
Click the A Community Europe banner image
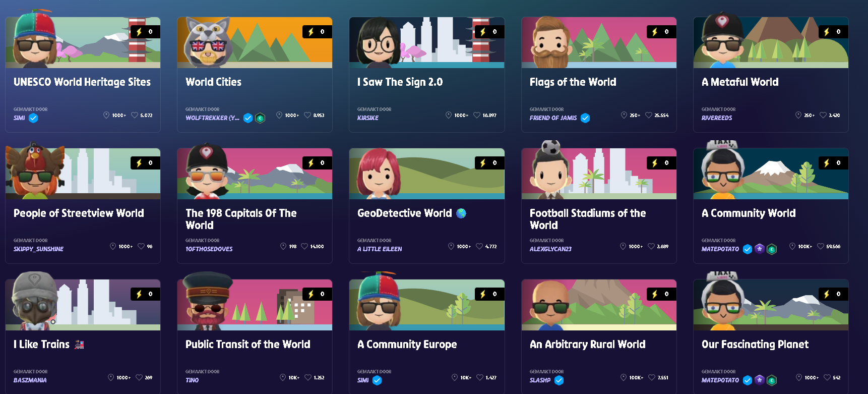427,305
